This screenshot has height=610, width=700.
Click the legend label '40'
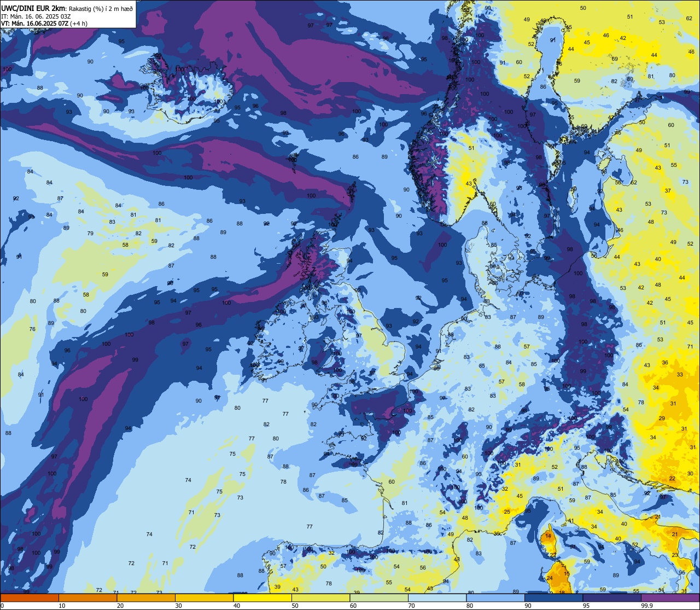(x=237, y=606)
